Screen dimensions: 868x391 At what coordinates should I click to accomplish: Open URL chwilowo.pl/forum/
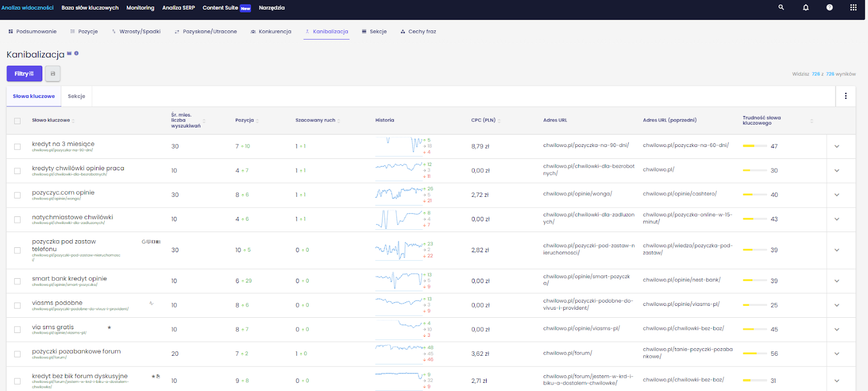pyautogui.click(x=567, y=353)
